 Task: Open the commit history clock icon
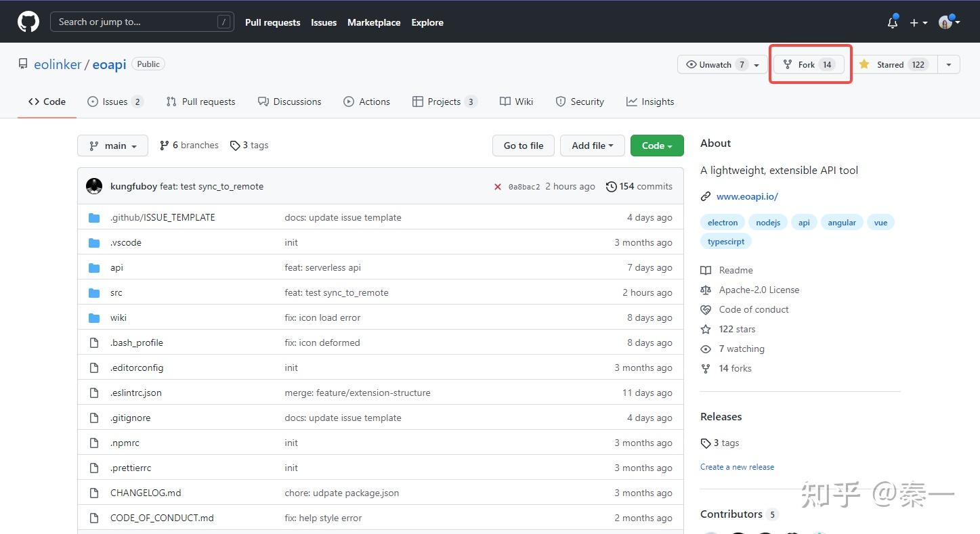(612, 186)
